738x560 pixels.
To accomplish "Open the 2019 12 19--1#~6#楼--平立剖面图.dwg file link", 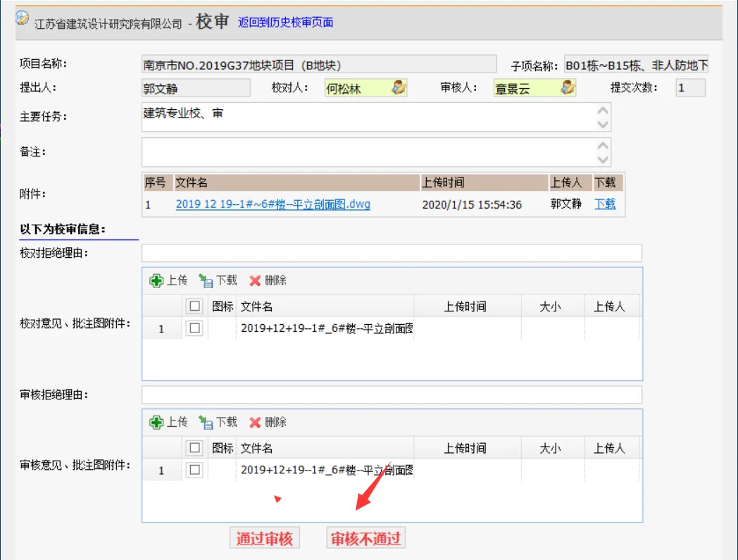I will point(273,204).
